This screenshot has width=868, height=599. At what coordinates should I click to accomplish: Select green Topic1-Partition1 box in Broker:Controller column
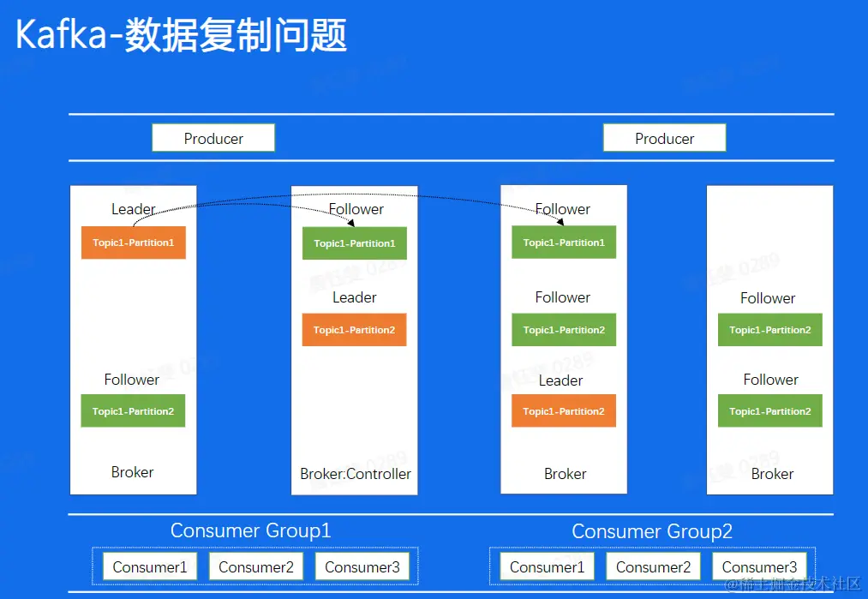coord(354,243)
